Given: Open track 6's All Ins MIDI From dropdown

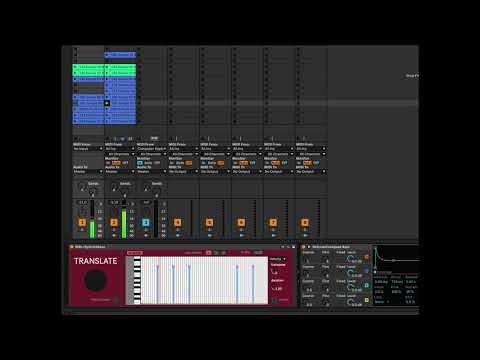Looking at the screenshot, I should click(x=247, y=149).
